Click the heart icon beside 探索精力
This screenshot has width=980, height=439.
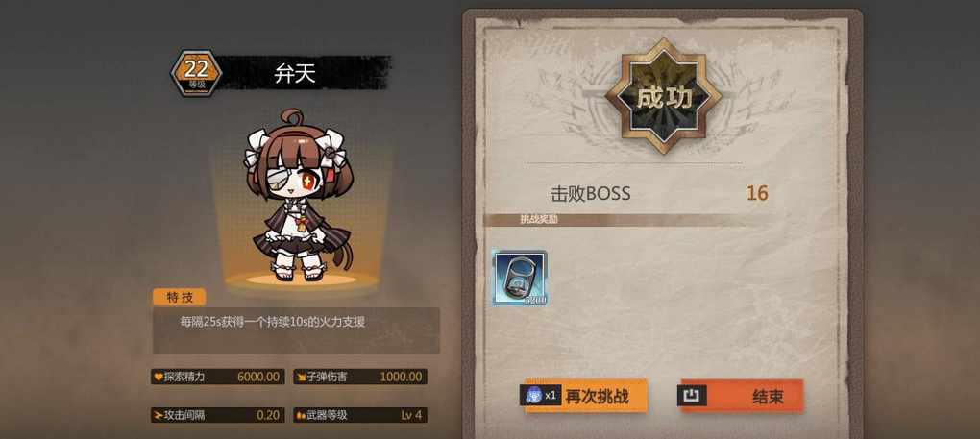tap(159, 377)
